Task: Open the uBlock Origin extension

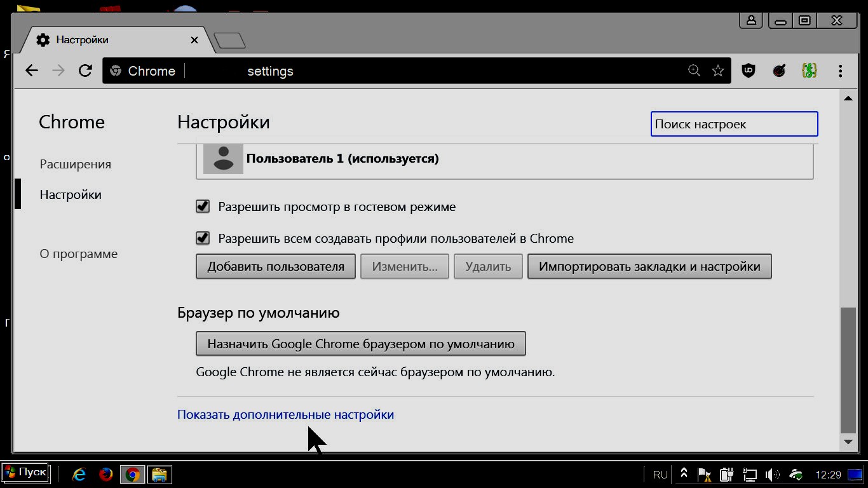Action: click(749, 71)
